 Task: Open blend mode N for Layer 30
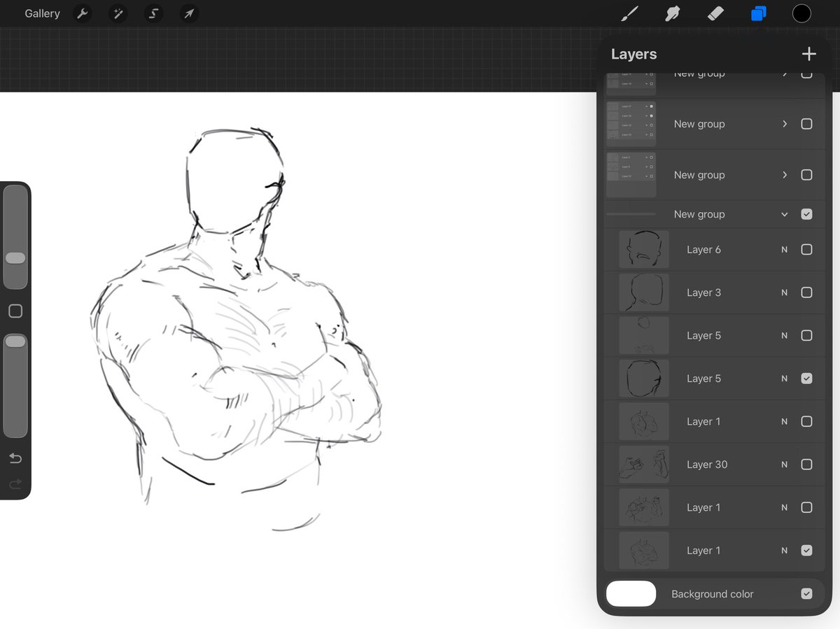click(785, 465)
